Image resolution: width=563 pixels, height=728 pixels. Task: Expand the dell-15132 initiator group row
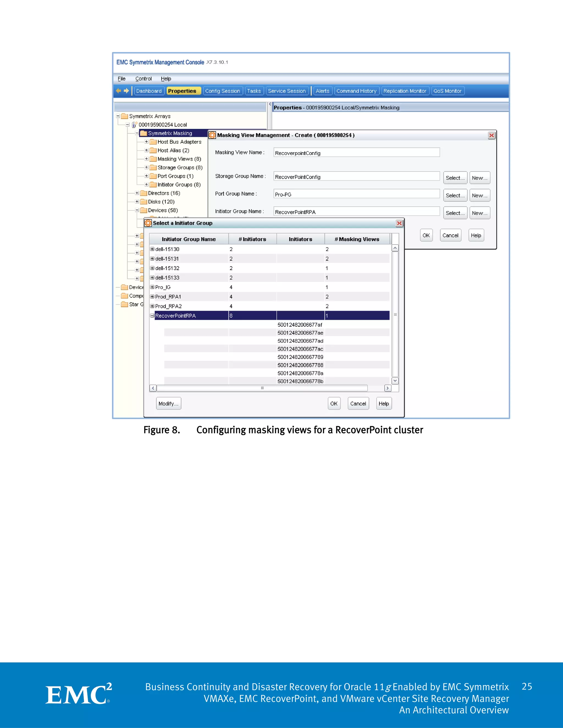click(152, 268)
